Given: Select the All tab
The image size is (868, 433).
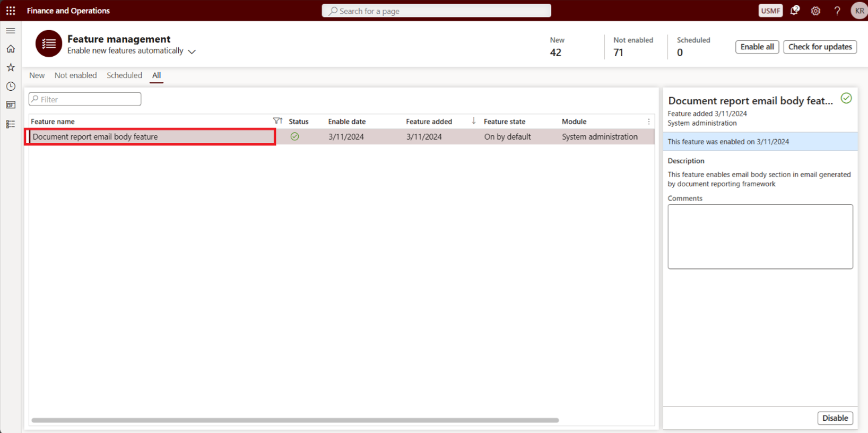Looking at the screenshot, I should [x=157, y=75].
